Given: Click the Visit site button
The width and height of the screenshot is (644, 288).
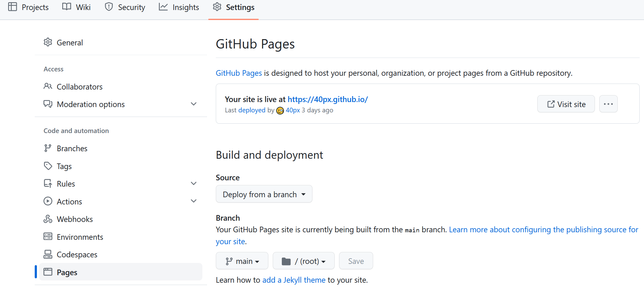Looking at the screenshot, I should click(566, 104).
